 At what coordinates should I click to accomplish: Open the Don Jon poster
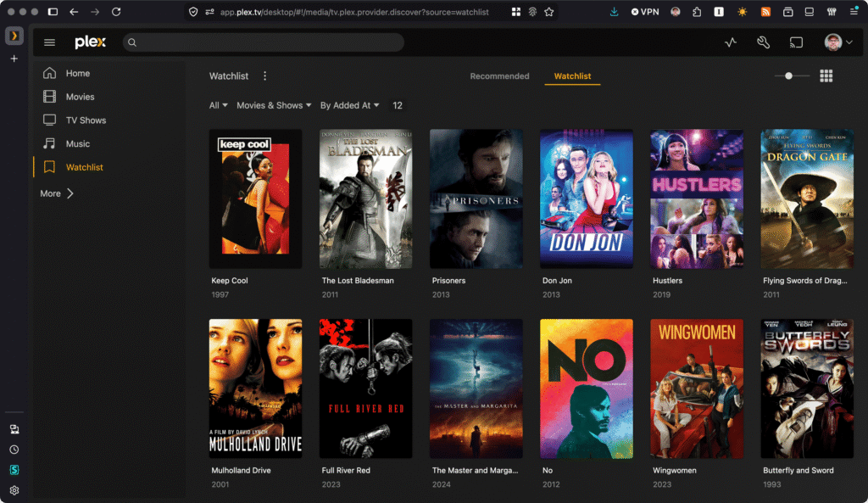587,198
